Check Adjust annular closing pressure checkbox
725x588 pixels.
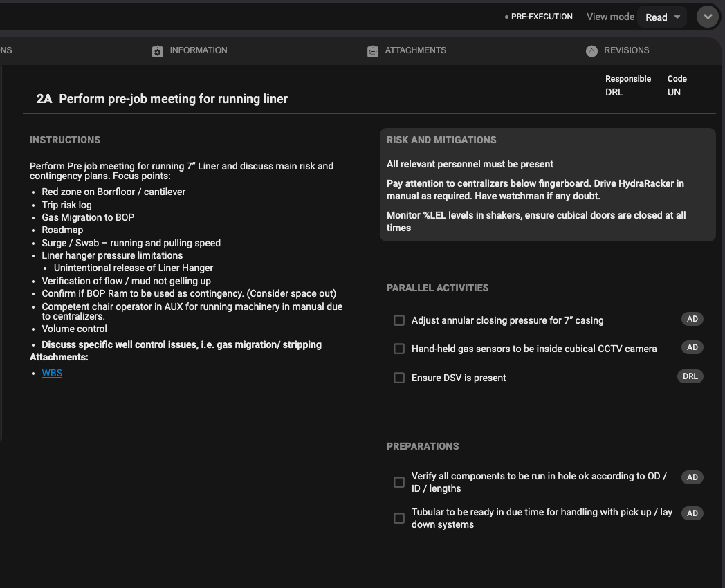tap(399, 320)
